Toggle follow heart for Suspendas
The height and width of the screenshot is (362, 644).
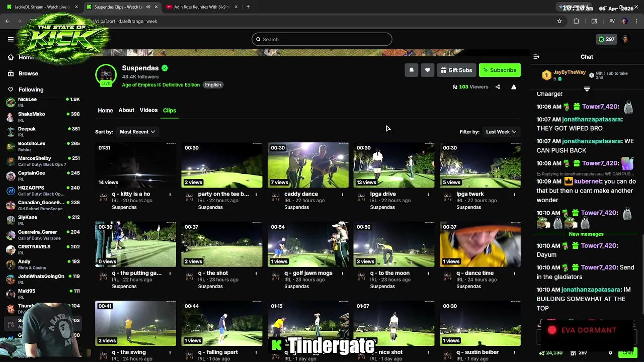(x=427, y=70)
